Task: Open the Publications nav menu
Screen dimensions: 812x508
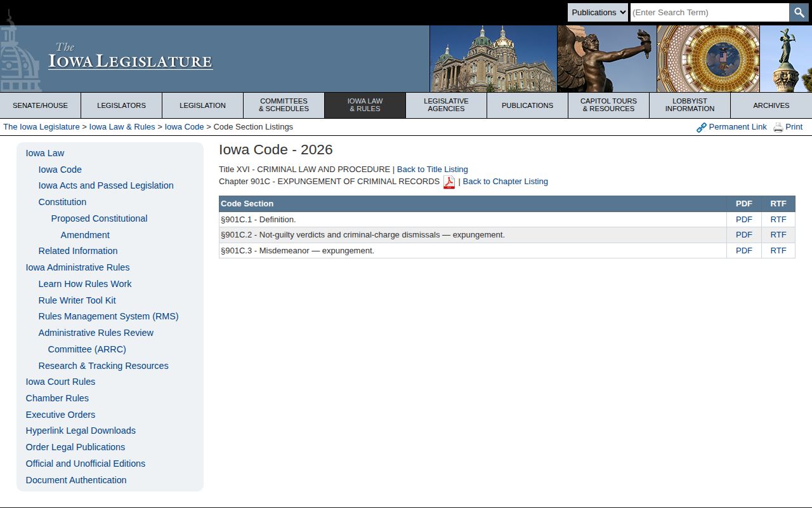Action: click(x=527, y=105)
